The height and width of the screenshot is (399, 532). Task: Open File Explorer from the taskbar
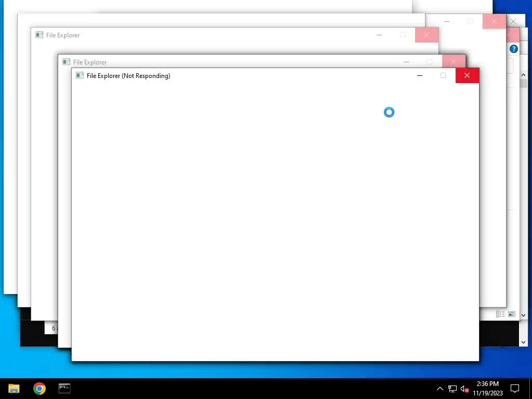[14, 389]
